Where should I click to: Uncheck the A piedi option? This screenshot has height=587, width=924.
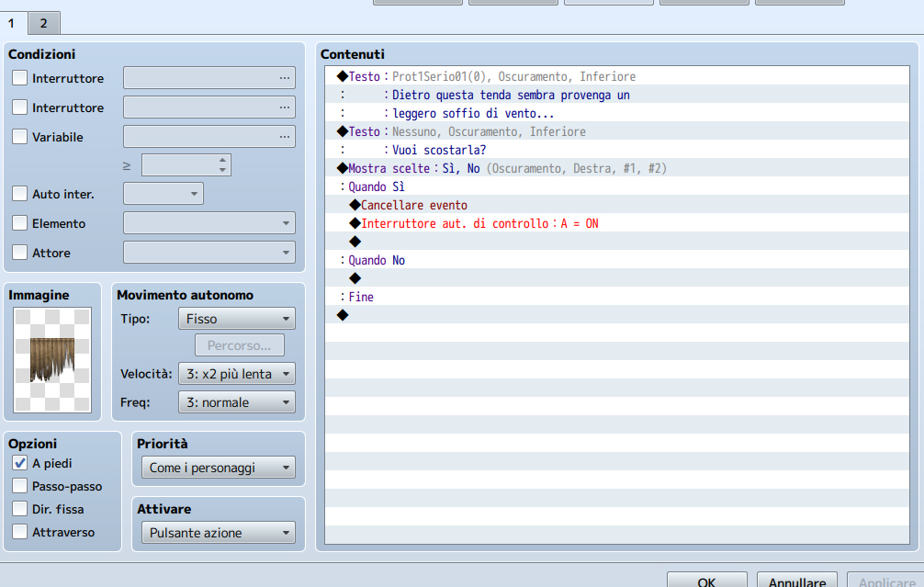[19, 464]
